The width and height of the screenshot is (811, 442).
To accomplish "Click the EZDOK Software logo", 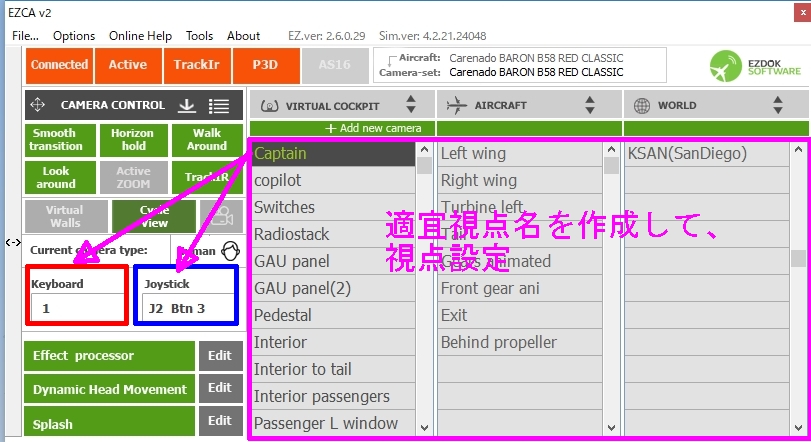I will pyautogui.click(x=755, y=66).
